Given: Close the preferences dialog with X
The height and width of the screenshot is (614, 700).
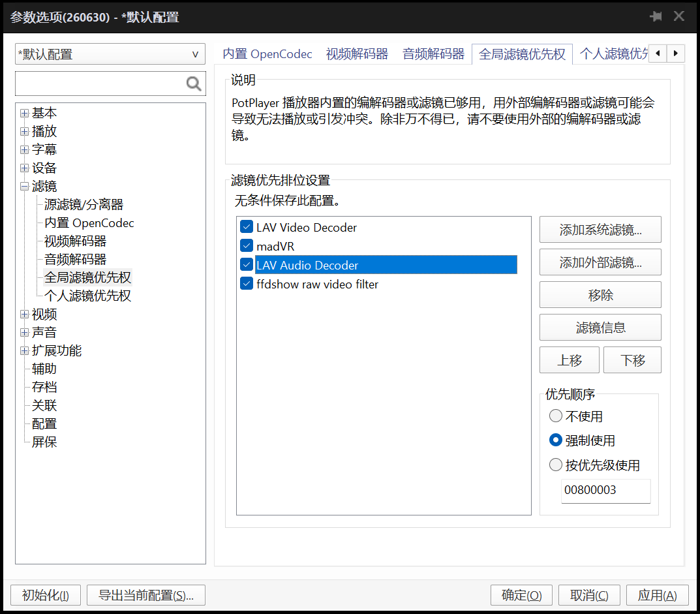Looking at the screenshot, I should click(679, 16).
